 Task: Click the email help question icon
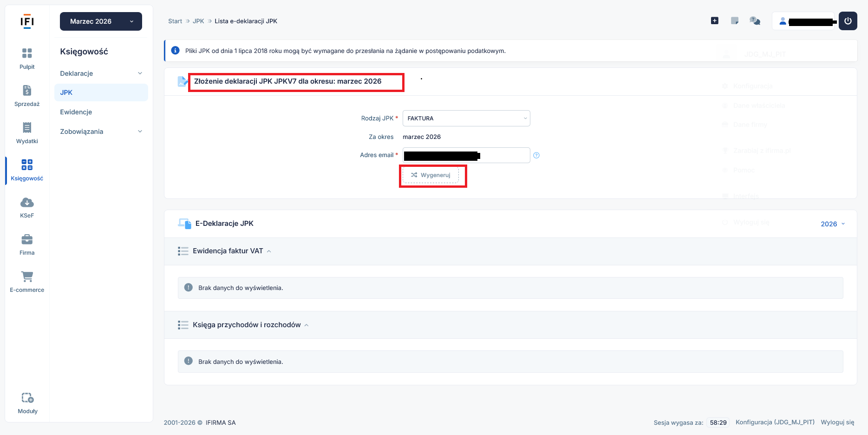(536, 155)
